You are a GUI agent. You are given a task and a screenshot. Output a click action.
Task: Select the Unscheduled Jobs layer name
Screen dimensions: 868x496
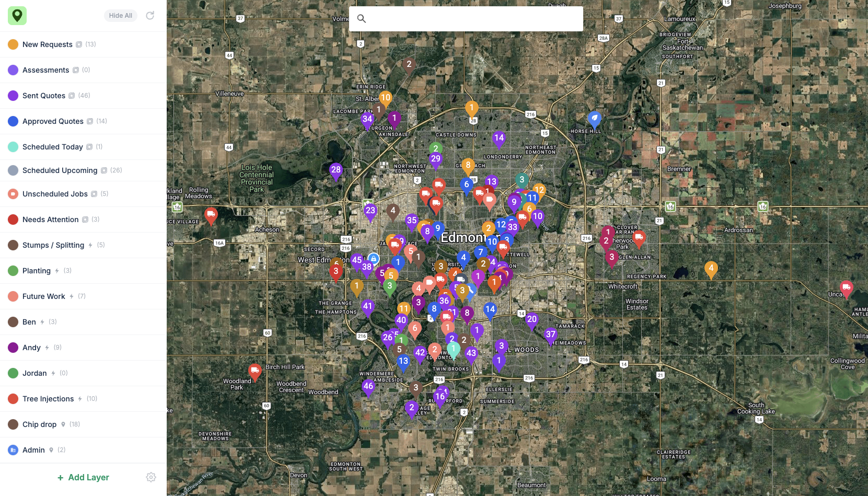click(55, 194)
